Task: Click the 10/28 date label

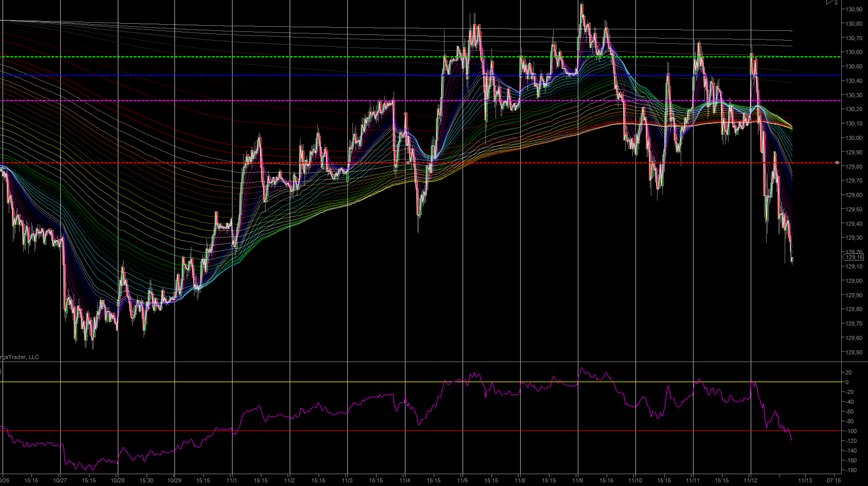Action: [x=118, y=481]
